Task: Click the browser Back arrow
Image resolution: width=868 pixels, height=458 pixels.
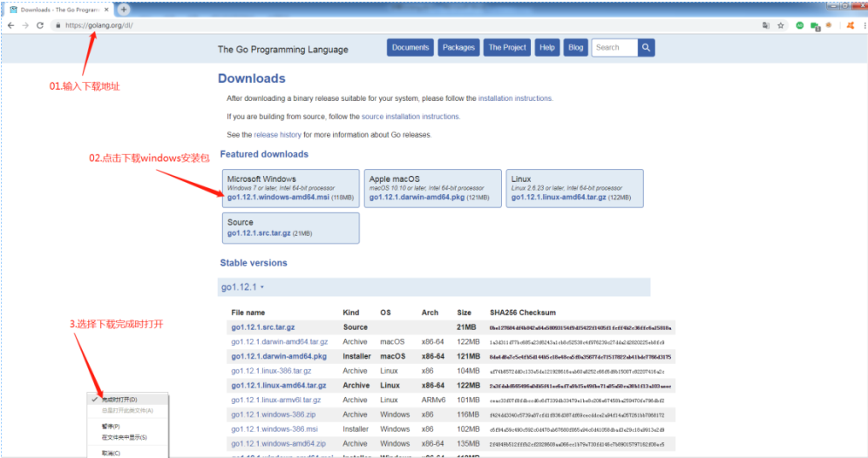Action: pyautogui.click(x=10, y=25)
